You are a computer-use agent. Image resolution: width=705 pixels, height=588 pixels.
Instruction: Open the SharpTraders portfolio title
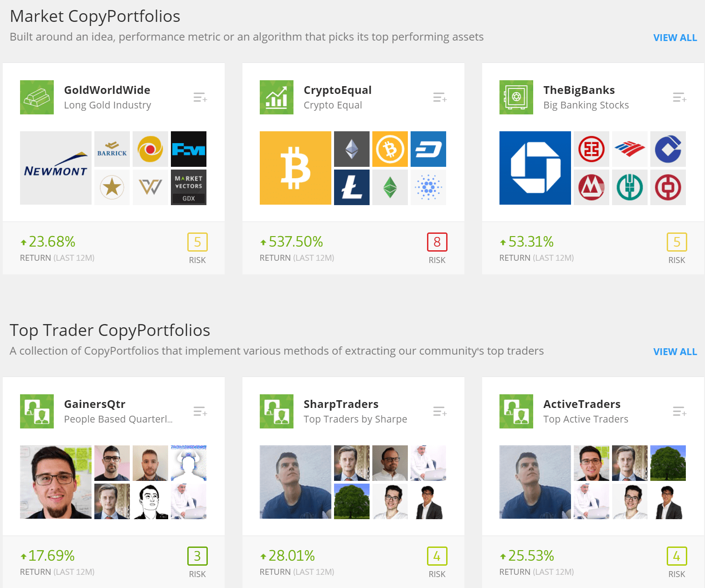click(341, 404)
